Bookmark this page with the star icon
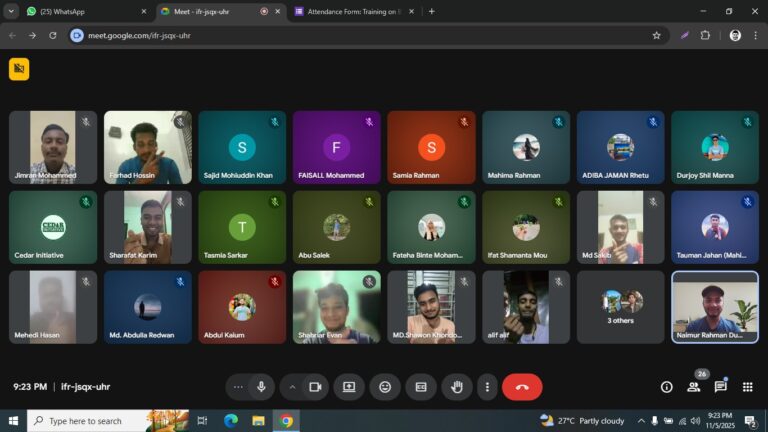 pyautogui.click(x=656, y=35)
